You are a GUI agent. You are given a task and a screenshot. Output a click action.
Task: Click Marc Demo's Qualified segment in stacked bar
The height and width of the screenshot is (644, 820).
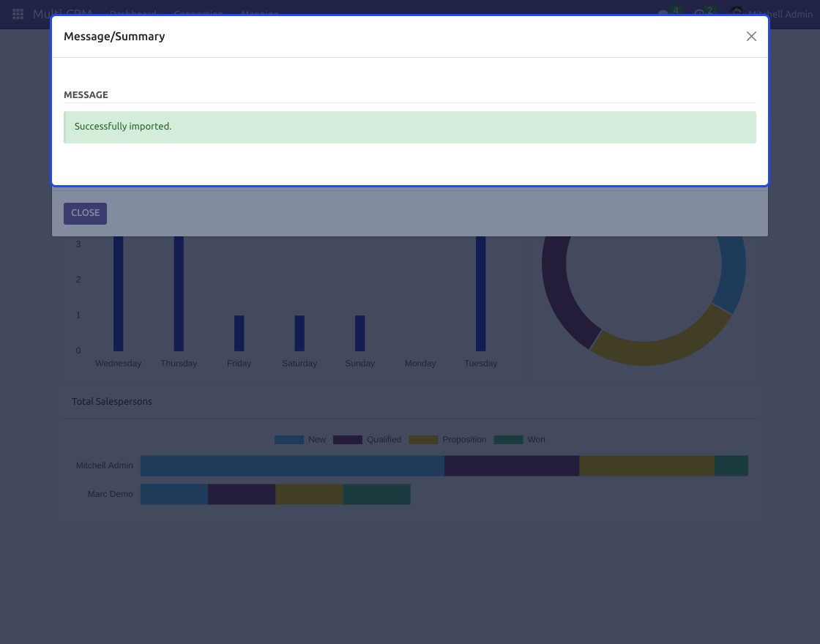[x=242, y=495]
